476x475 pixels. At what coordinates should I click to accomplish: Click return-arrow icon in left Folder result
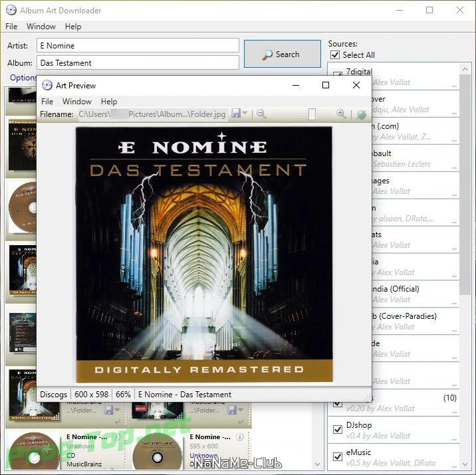click(x=118, y=422)
